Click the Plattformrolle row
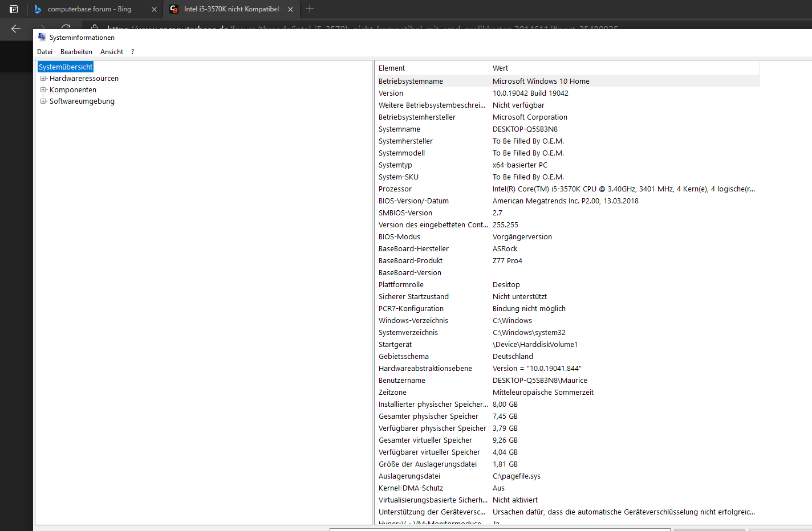Image resolution: width=812 pixels, height=531 pixels. [567, 285]
